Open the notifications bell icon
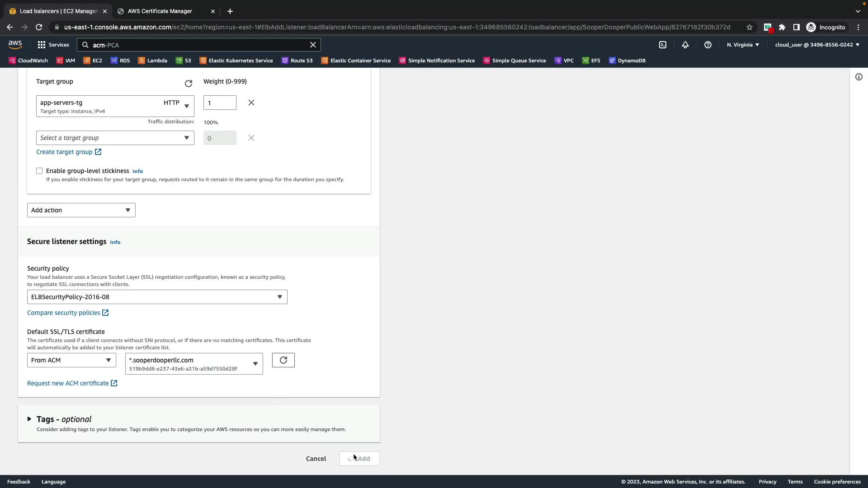 [x=685, y=45]
